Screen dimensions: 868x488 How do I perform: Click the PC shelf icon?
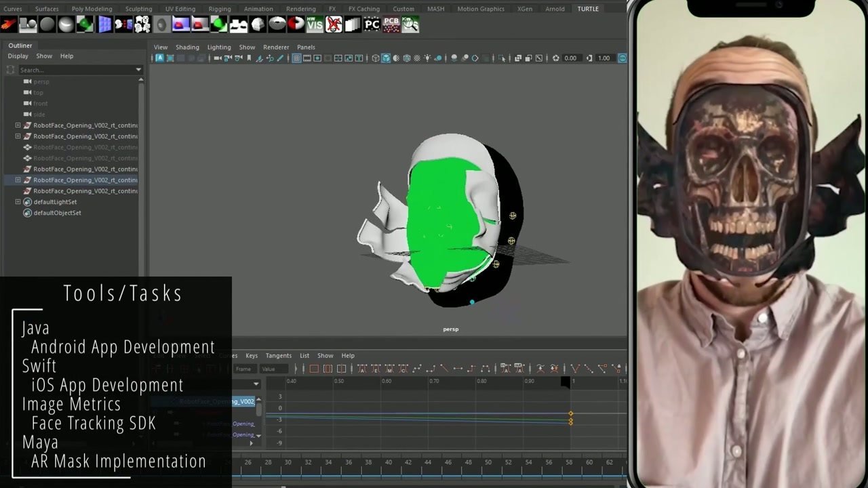point(372,25)
